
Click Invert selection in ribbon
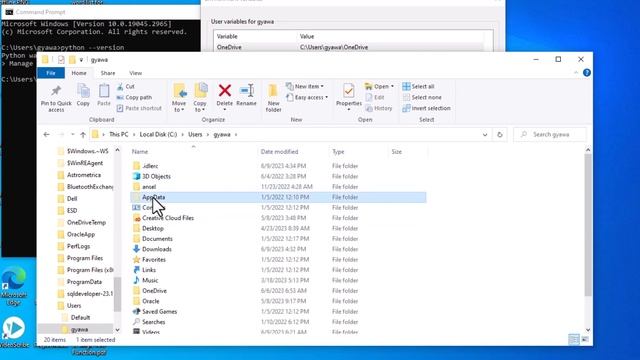pyautogui.click(x=427, y=108)
